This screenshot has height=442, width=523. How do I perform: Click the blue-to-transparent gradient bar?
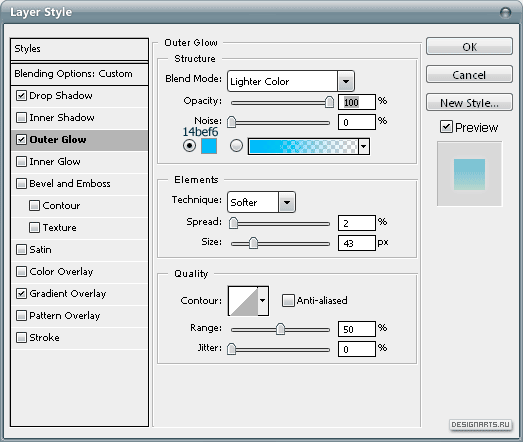click(x=303, y=146)
